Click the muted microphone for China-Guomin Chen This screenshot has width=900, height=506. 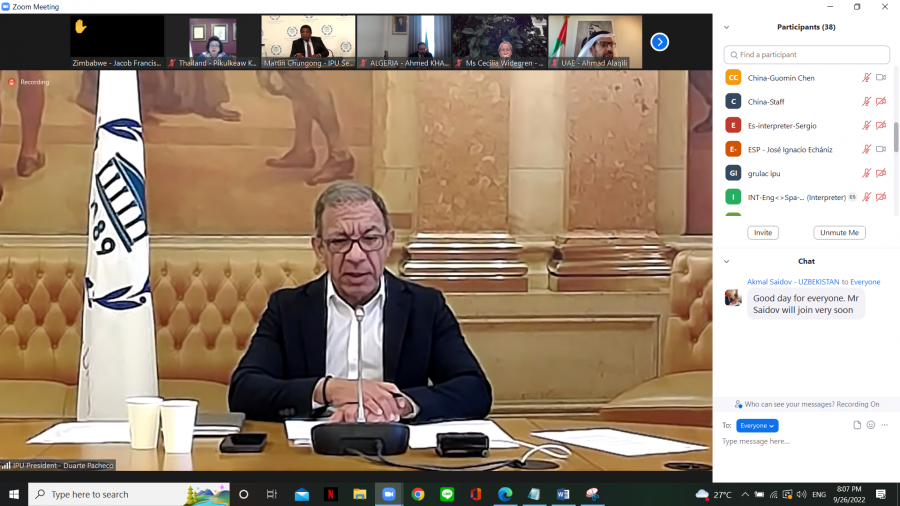pos(867,78)
